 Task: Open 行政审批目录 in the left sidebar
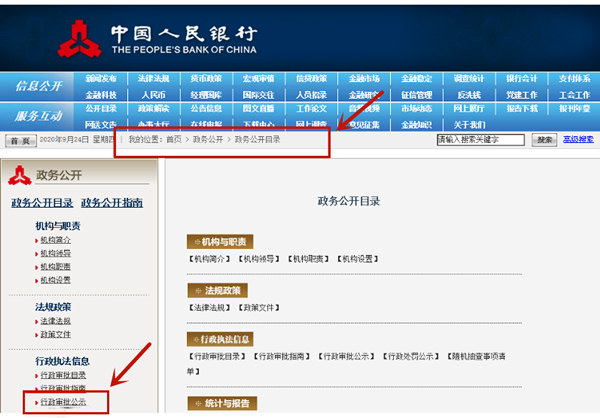point(63,376)
